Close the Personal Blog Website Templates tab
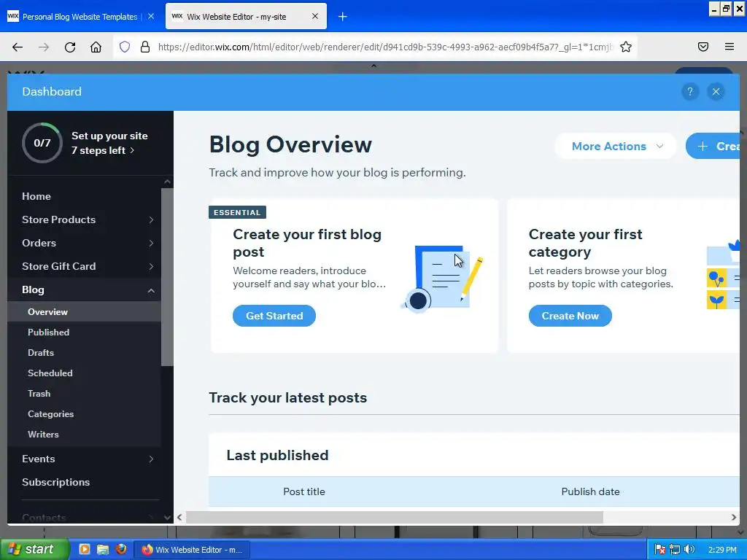The height and width of the screenshot is (560, 747). [x=151, y=16]
